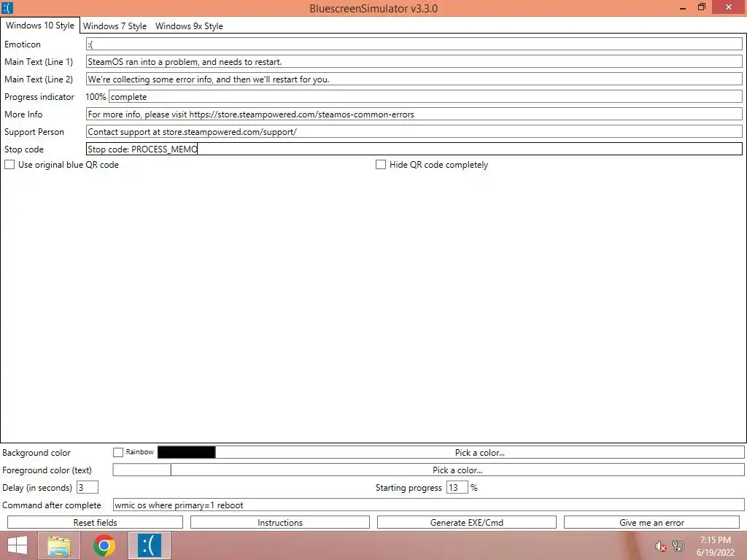Click the Support Person text field
Viewport: 747px width, 560px height.
click(x=414, y=132)
